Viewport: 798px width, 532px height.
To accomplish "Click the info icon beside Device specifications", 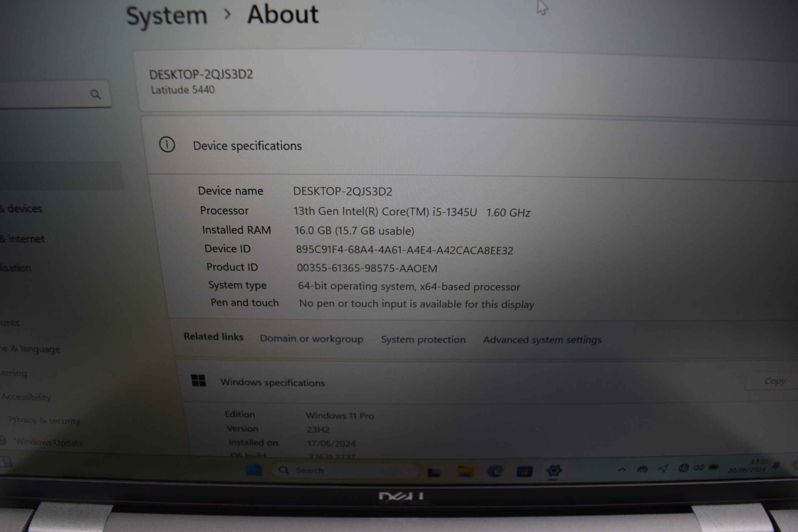I will [x=167, y=145].
